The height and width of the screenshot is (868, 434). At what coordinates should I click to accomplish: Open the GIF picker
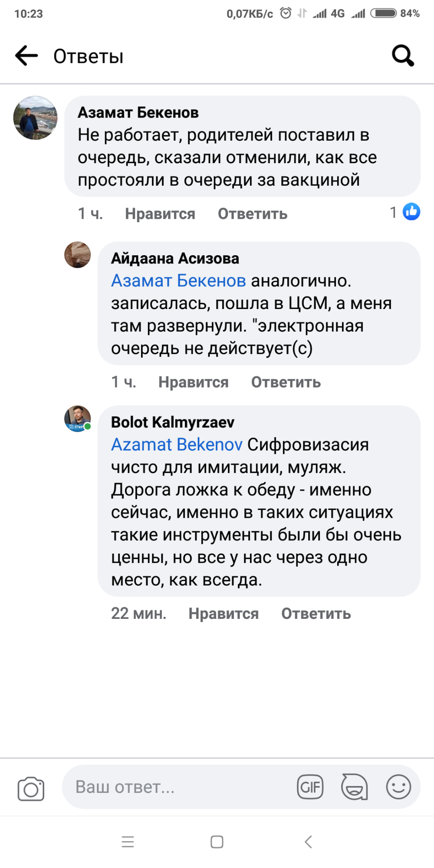[310, 787]
